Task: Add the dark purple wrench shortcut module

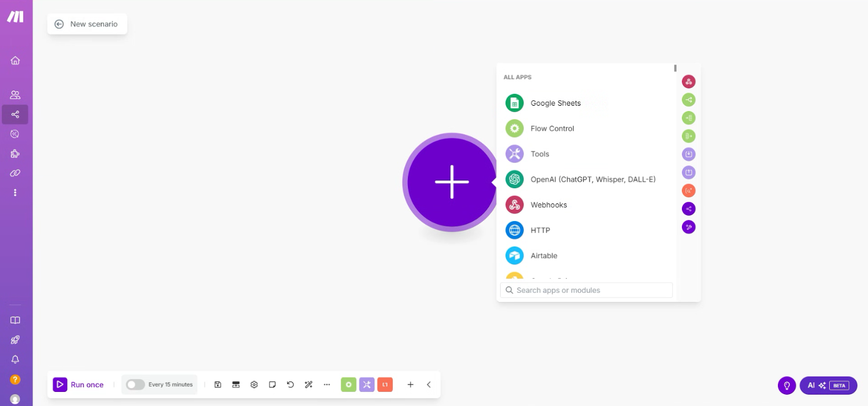Action: 688,227
